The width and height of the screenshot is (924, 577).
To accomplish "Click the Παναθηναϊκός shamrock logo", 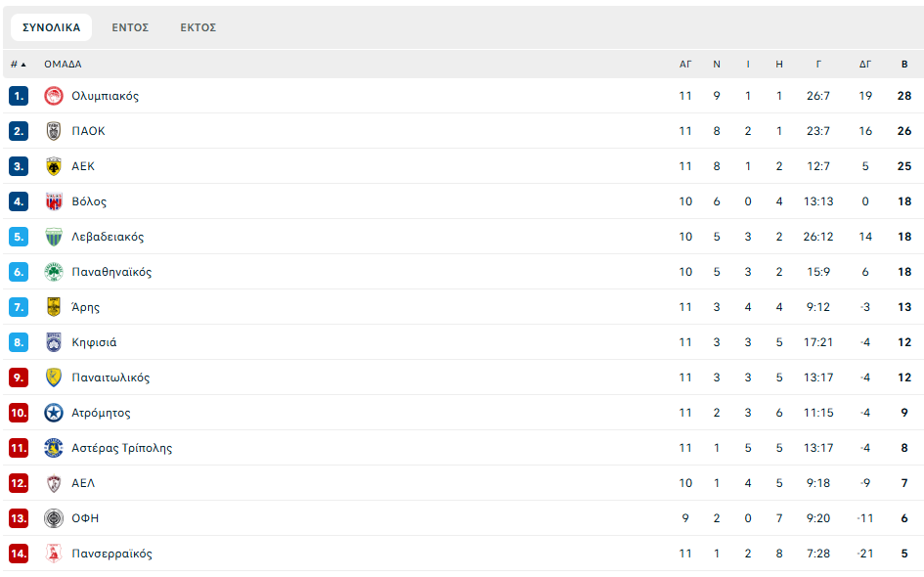I will pyautogui.click(x=54, y=272).
